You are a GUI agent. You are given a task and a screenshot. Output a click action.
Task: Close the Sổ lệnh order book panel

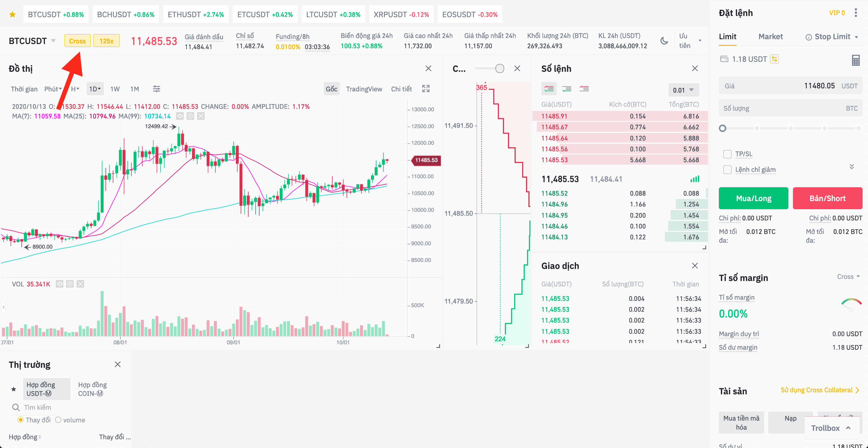(x=695, y=68)
